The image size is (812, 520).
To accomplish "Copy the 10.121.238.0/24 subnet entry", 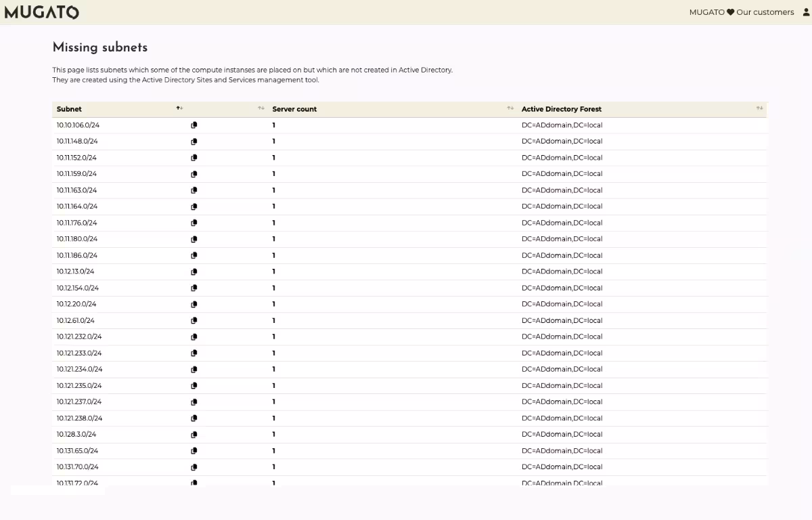I will click(x=194, y=418).
